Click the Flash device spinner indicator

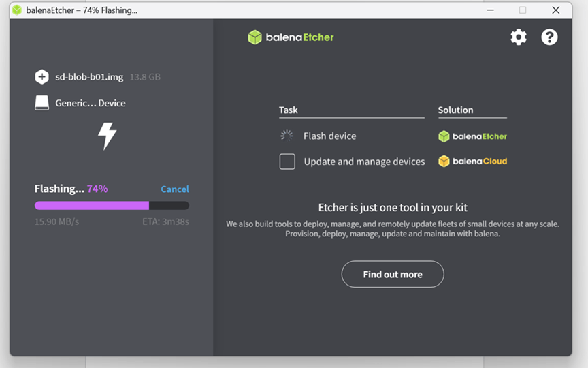tap(287, 136)
